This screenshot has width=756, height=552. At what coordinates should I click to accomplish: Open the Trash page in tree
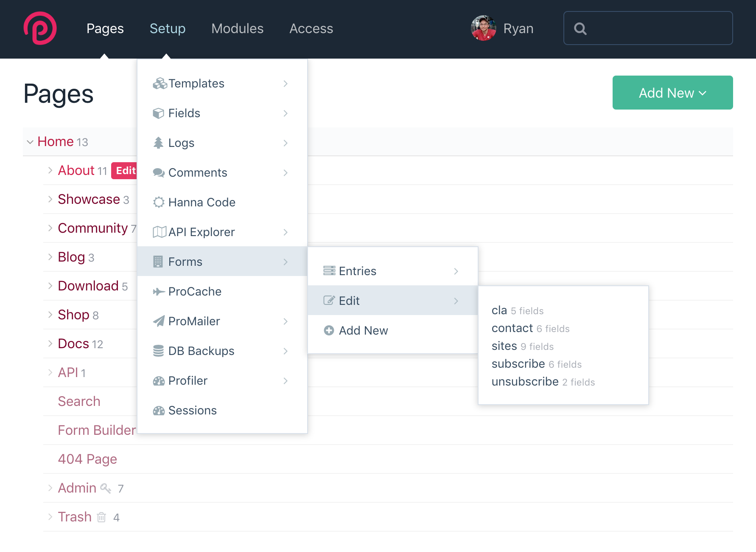pyautogui.click(x=75, y=517)
